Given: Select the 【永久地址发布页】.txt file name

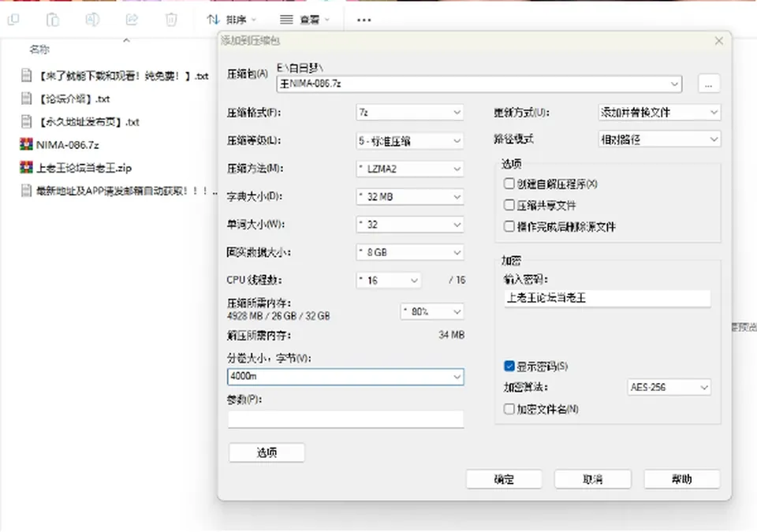Looking at the screenshot, I should (x=88, y=121).
